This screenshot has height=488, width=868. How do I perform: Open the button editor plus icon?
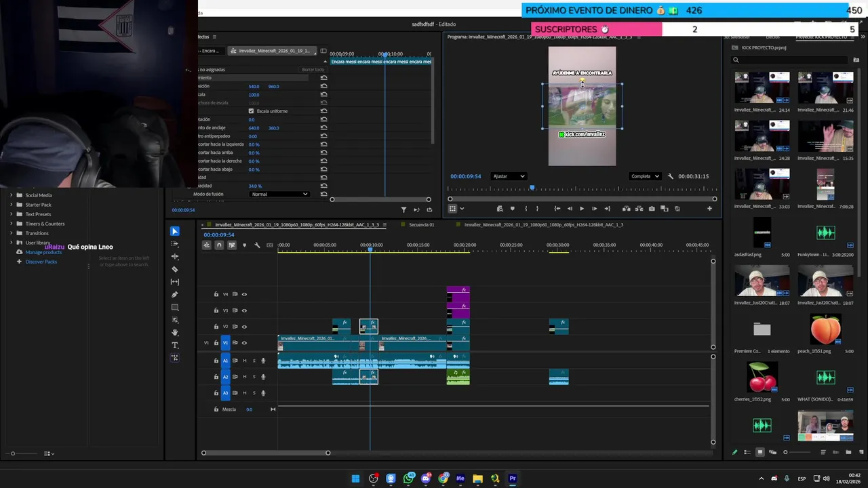[x=709, y=209]
